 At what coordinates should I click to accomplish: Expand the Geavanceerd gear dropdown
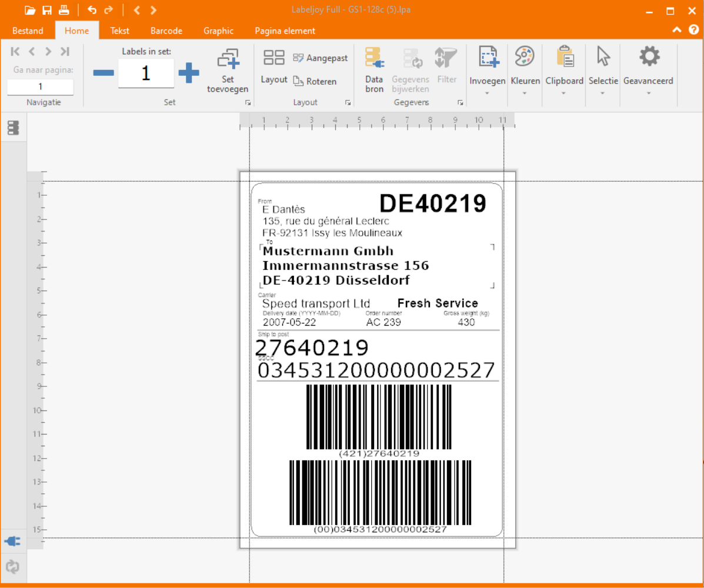click(648, 71)
